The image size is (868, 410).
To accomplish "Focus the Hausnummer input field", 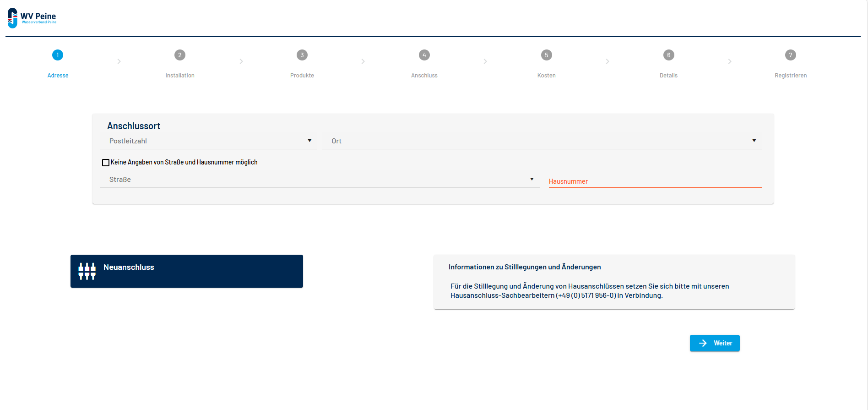I will tap(655, 181).
